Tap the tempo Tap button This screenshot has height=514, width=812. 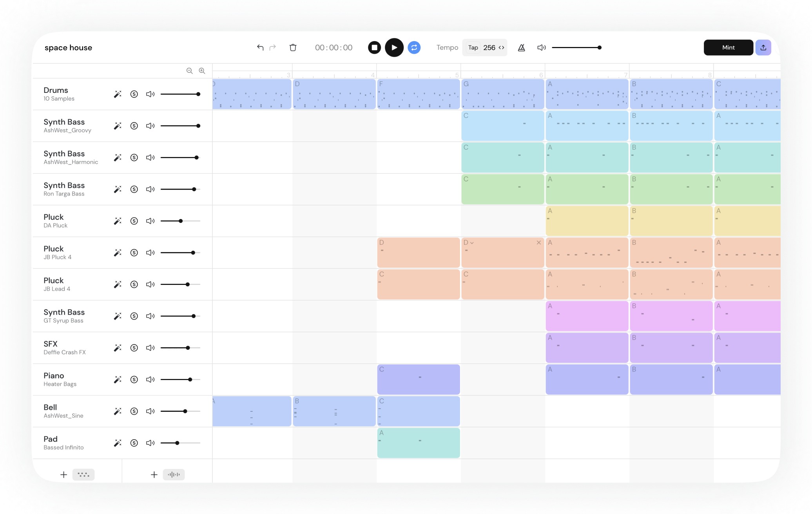click(x=473, y=47)
